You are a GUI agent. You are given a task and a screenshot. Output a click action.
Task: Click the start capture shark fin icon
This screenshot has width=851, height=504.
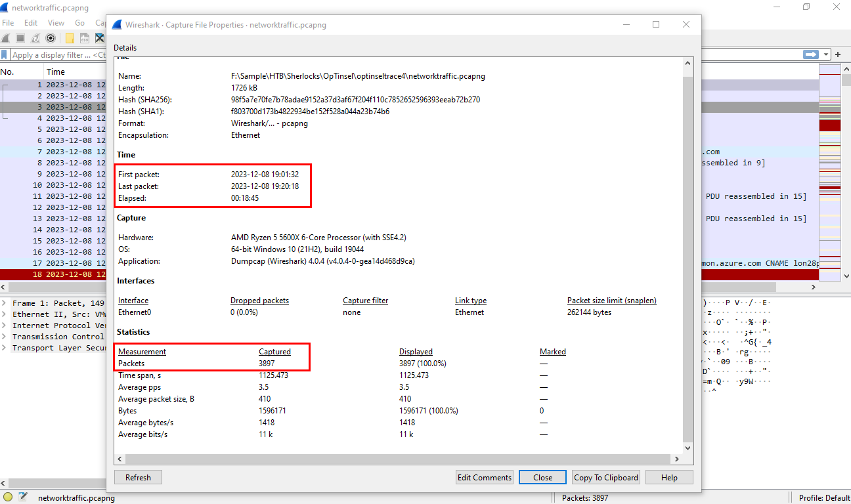pos(6,38)
